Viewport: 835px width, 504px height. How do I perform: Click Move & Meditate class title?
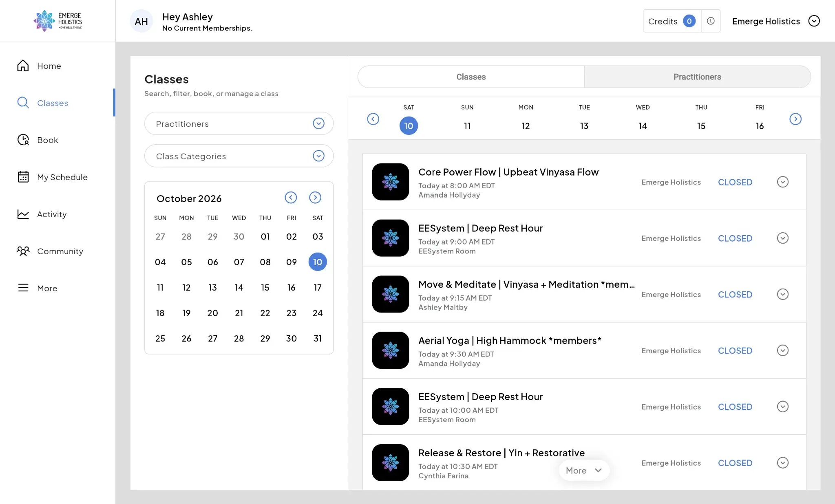[x=526, y=284]
